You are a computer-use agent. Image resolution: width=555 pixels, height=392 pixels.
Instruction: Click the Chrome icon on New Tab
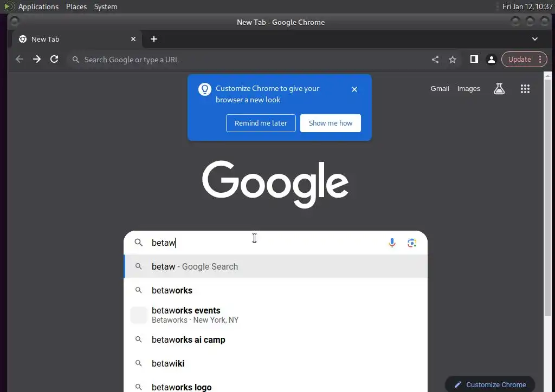23,39
